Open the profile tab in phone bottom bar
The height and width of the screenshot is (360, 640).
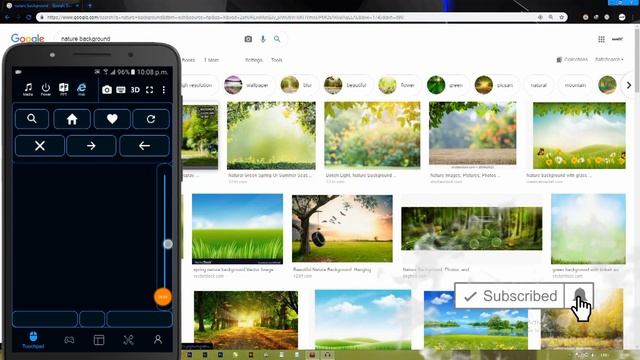click(x=158, y=340)
